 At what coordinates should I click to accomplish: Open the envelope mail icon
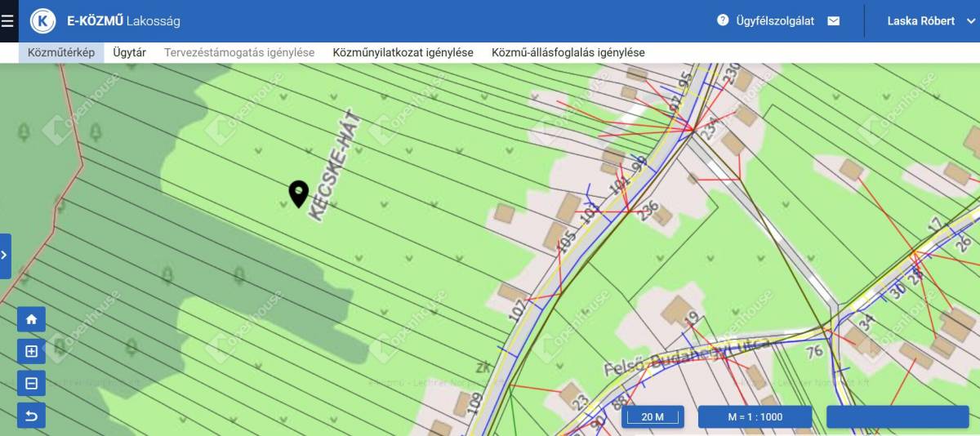833,21
